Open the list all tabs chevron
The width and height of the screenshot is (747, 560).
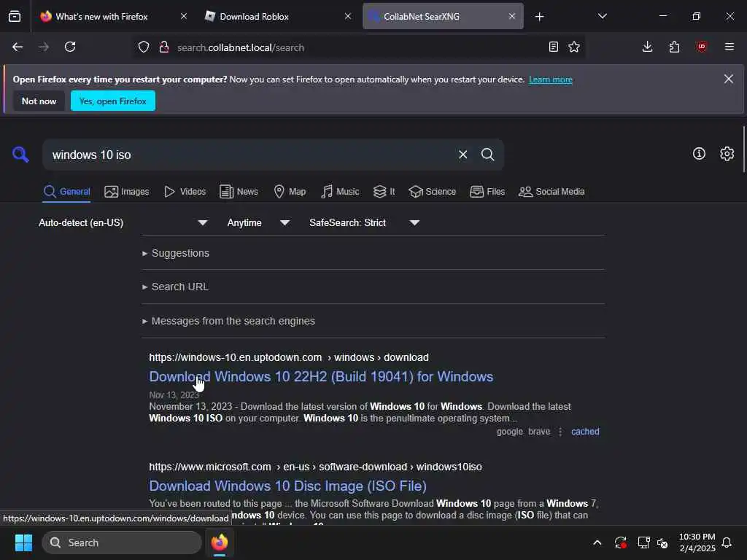click(x=602, y=16)
